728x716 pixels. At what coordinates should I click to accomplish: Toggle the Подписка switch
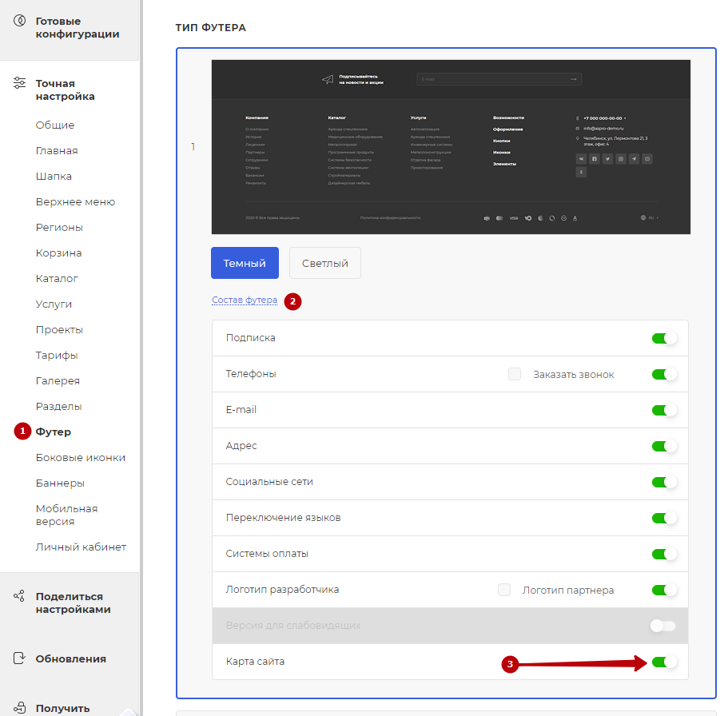[x=664, y=338]
